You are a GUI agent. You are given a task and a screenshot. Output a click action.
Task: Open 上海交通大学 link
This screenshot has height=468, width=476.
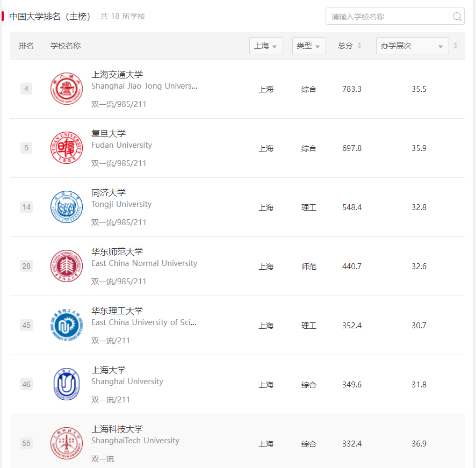click(x=117, y=74)
